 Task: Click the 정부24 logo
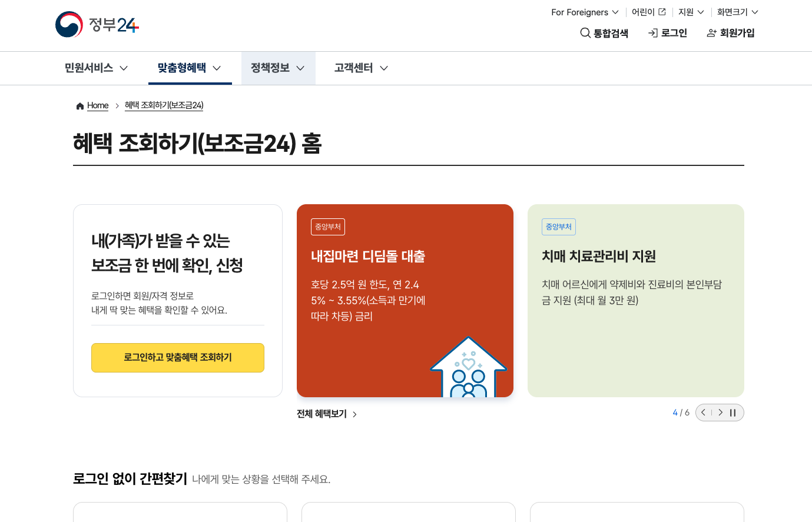coord(97,25)
